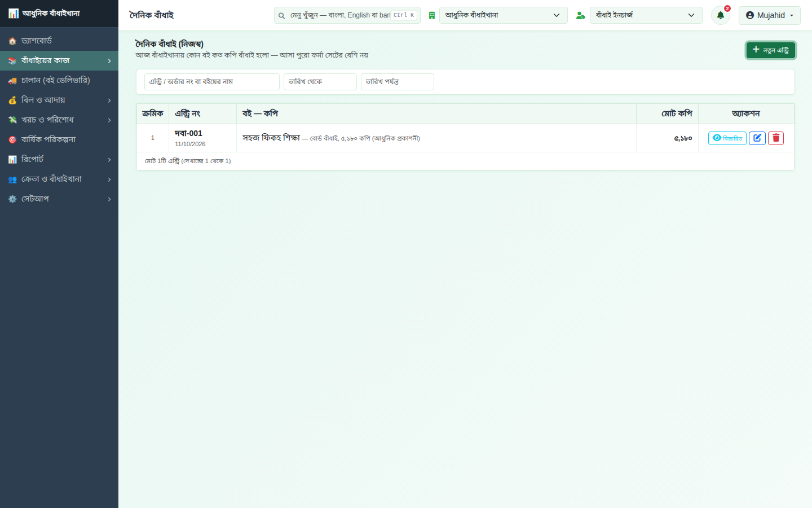Click the নতুন এন্ট্রি button
The image size is (812, 508).
[x=770, y=50]
